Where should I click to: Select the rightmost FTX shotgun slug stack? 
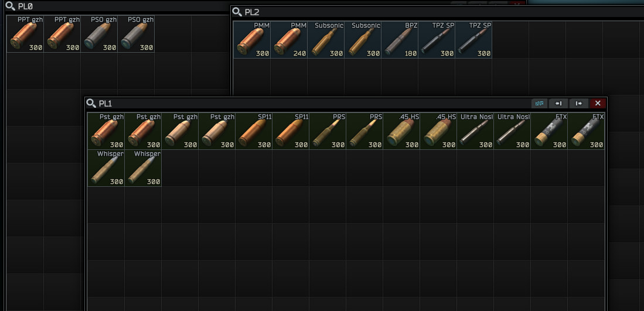coord(586,131)
